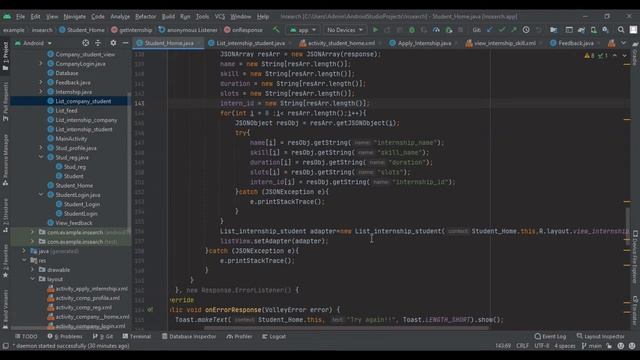Toggle Device File Explorer side panel

click(x=635, y=257)
